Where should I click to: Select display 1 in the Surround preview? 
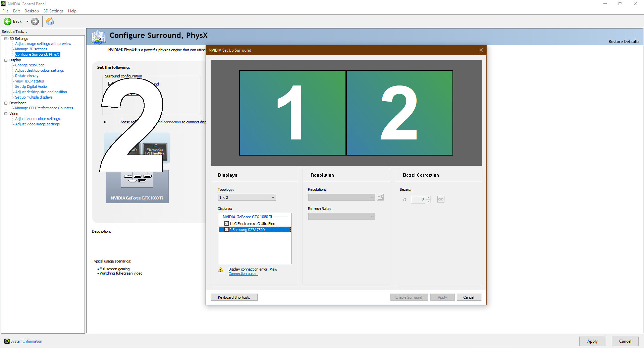pos(292,113)
